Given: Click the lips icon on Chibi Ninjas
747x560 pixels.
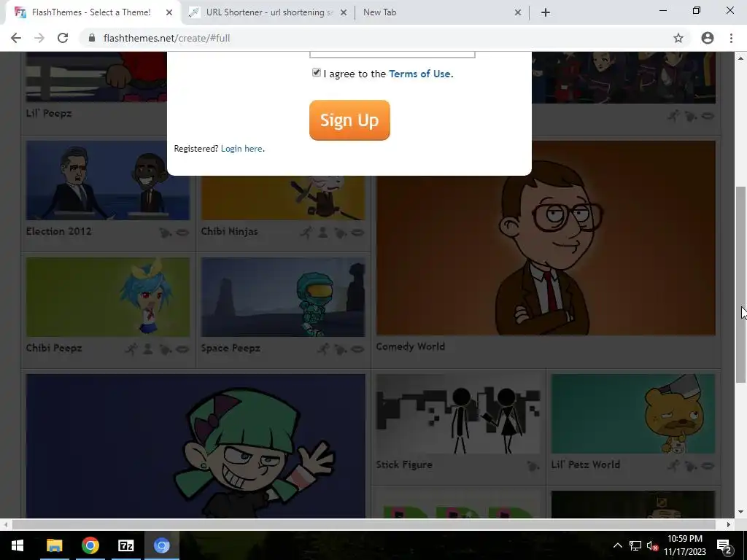Looking at the screenshot, I should pos(357,233).
